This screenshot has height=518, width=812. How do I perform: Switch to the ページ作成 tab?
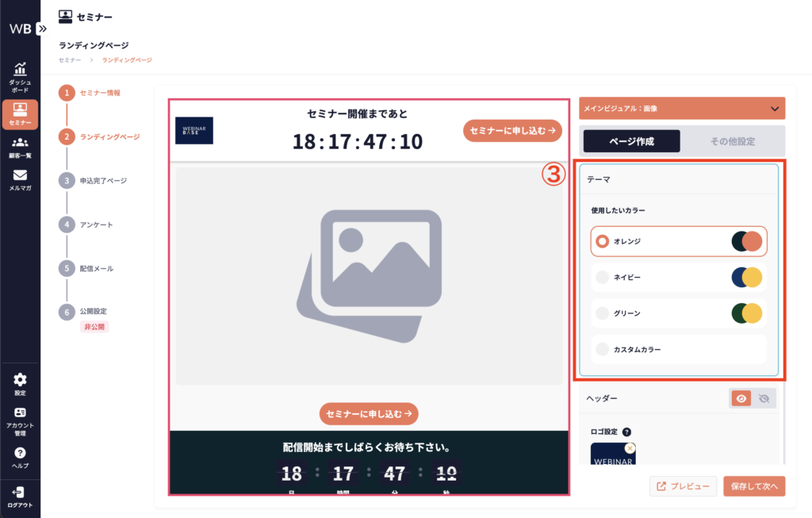631,141
